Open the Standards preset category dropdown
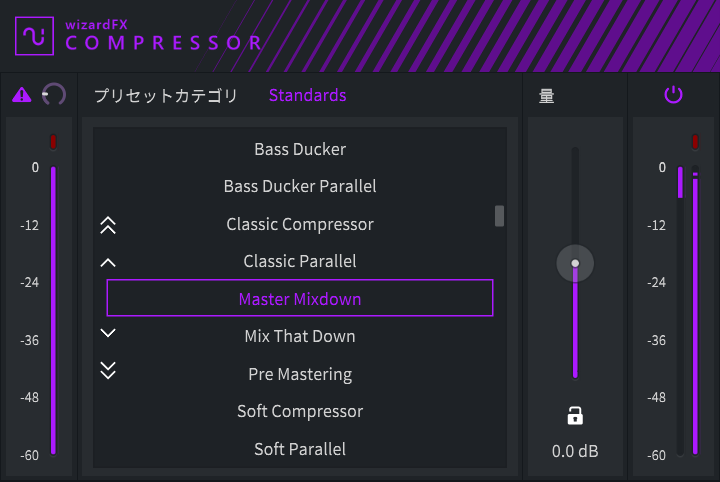720x482 pixels. pyautogui.click(x=307, y=95)
